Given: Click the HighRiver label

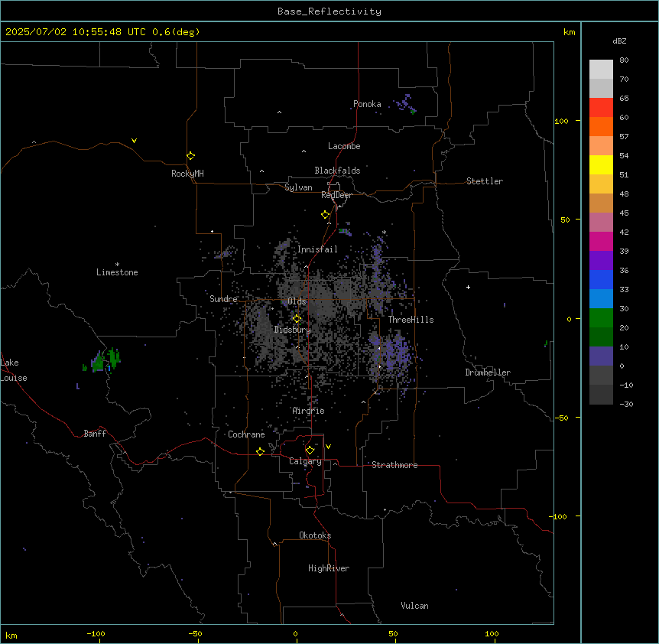Looking at the screenshot, I should coord(329,568).
